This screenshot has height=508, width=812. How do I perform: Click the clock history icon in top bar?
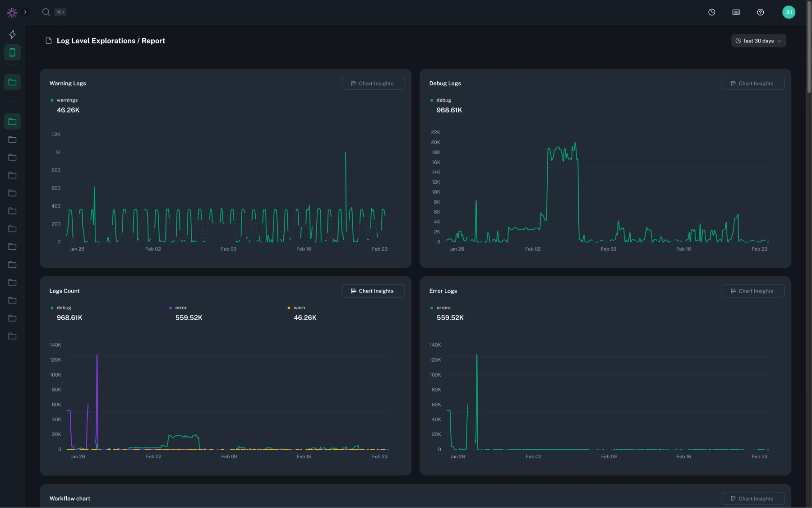pos(712,12)
